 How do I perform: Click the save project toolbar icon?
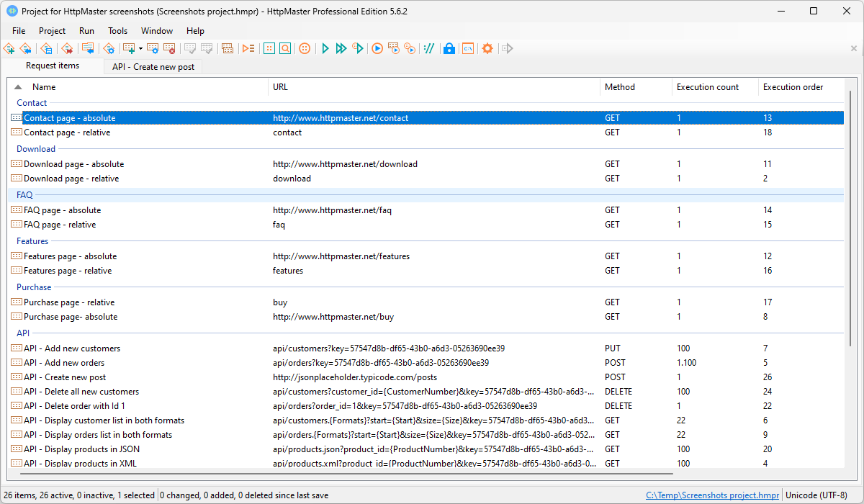pos(47,48)
